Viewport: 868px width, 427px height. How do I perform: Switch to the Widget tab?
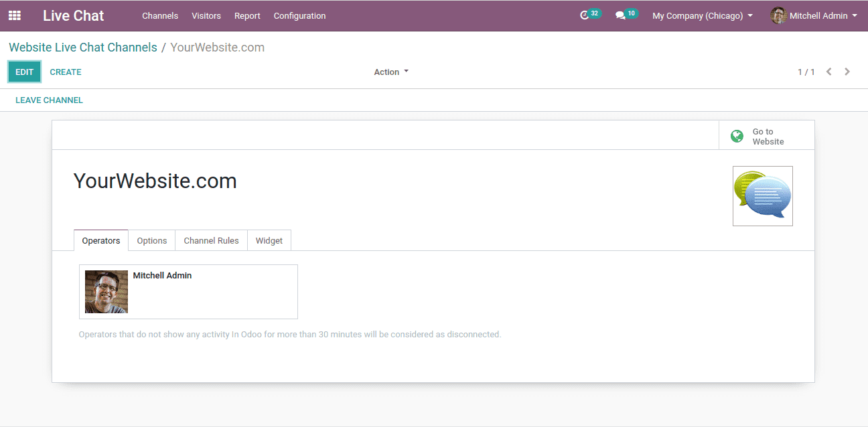[x=269, y=240]
